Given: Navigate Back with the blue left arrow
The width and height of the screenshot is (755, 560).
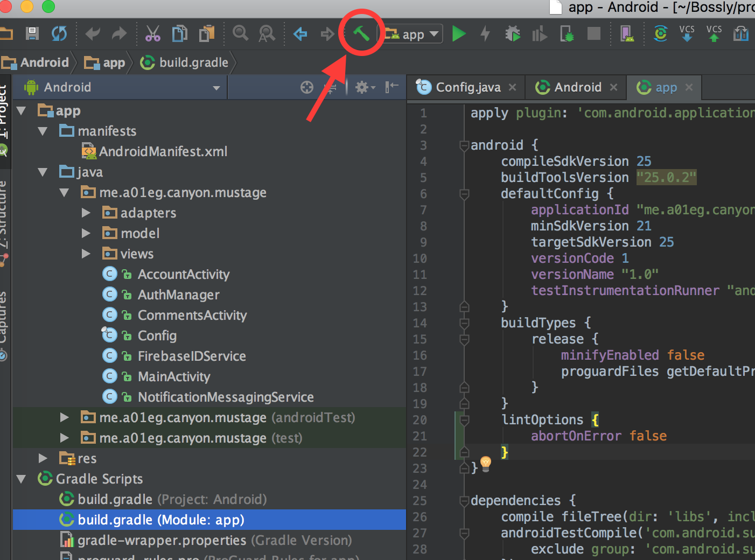Looking at the screenshot, I should pyautogui.click(x=300, y=34).
